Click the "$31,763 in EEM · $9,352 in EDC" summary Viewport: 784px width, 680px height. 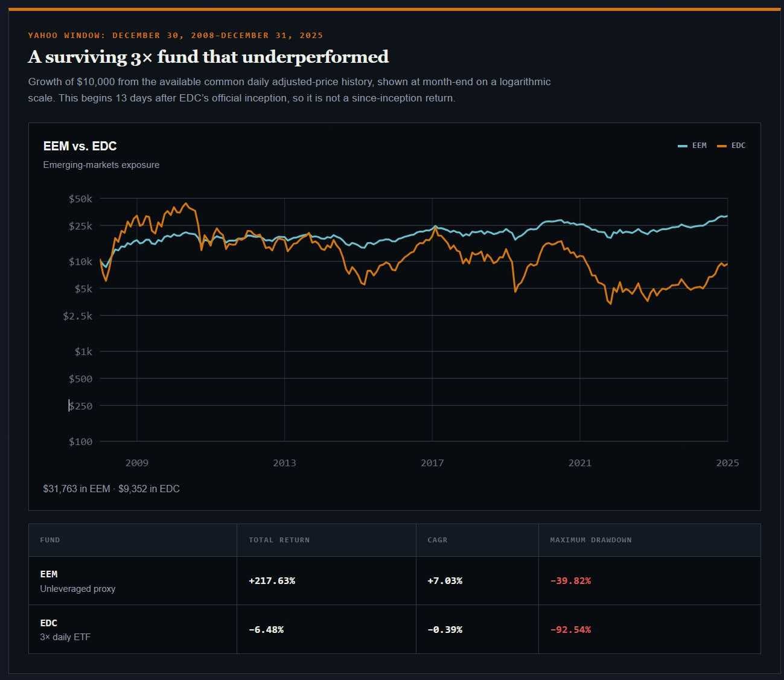click(112, 489)
